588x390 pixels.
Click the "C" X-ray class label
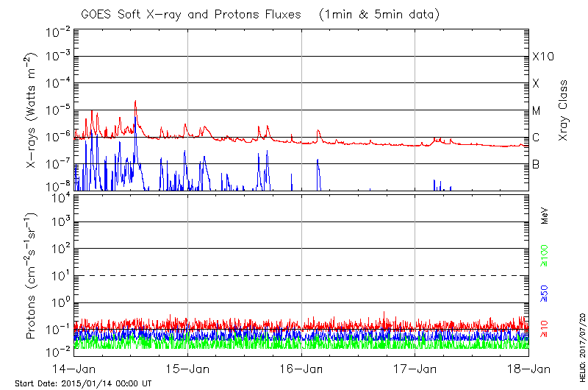tap(537, 138)
